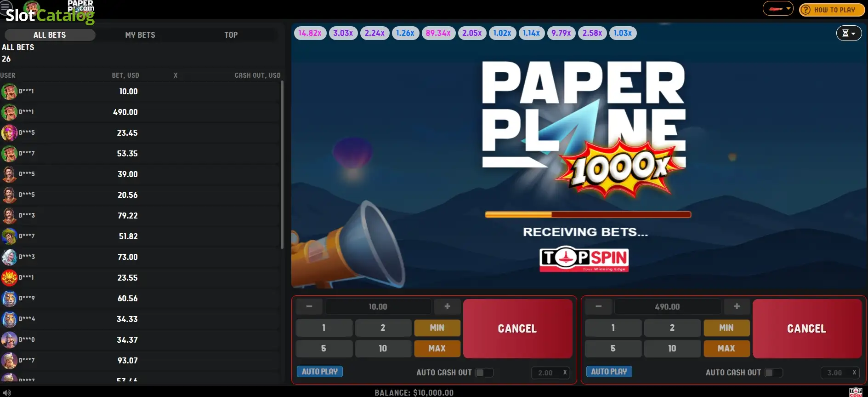Switch to the Top tab
The height and width of the screenshot is (397, 868).
(x=231, y=35)
